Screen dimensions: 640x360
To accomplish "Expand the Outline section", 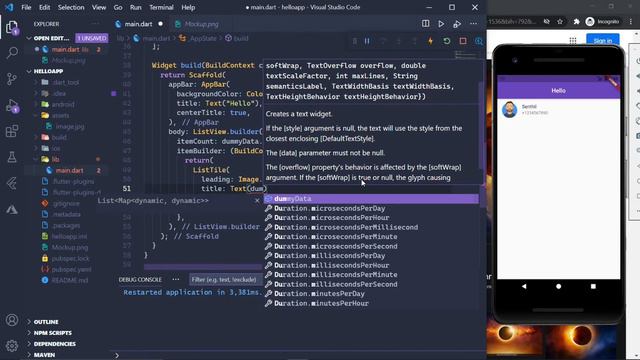I will point(29,322).
